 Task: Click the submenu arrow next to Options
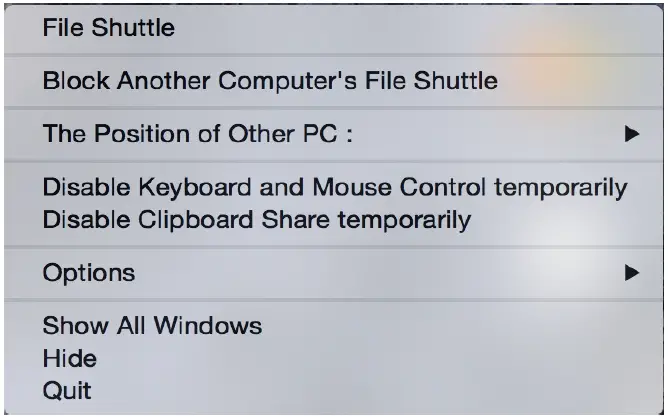tap(631, 272)
